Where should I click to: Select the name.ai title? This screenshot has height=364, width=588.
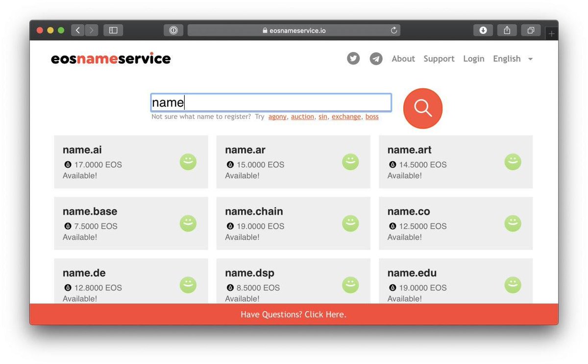pyautogui.click(x=82, y=150)
